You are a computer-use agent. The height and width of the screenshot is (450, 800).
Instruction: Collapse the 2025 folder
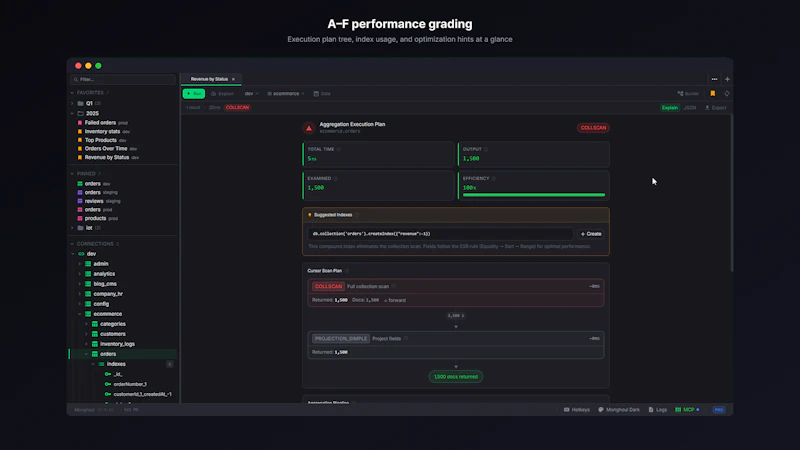tap(72, 114)
